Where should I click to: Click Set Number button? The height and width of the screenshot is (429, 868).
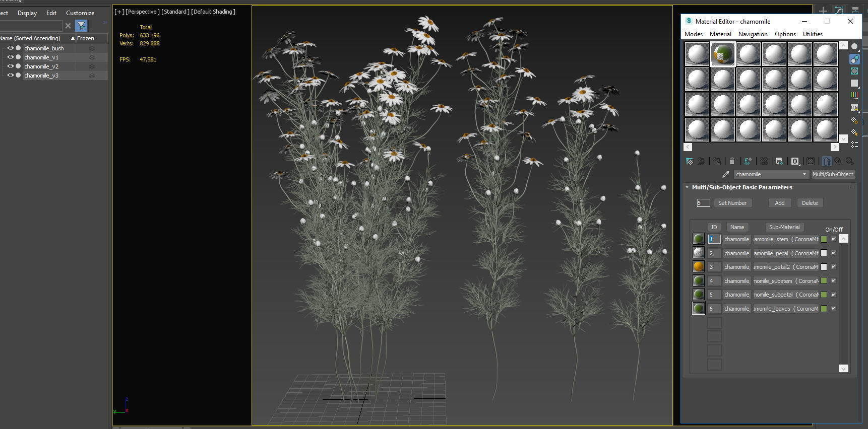[732, 203]
